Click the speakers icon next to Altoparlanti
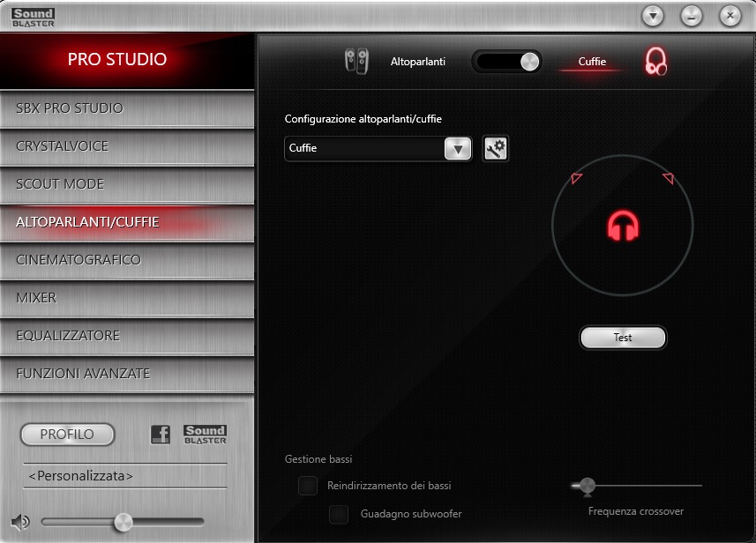The height and width of the screenshot is (543, 756). tap(356, 61)
